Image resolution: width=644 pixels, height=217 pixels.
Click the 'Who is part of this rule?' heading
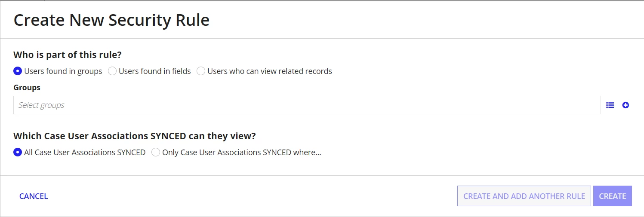coord(68,55)
